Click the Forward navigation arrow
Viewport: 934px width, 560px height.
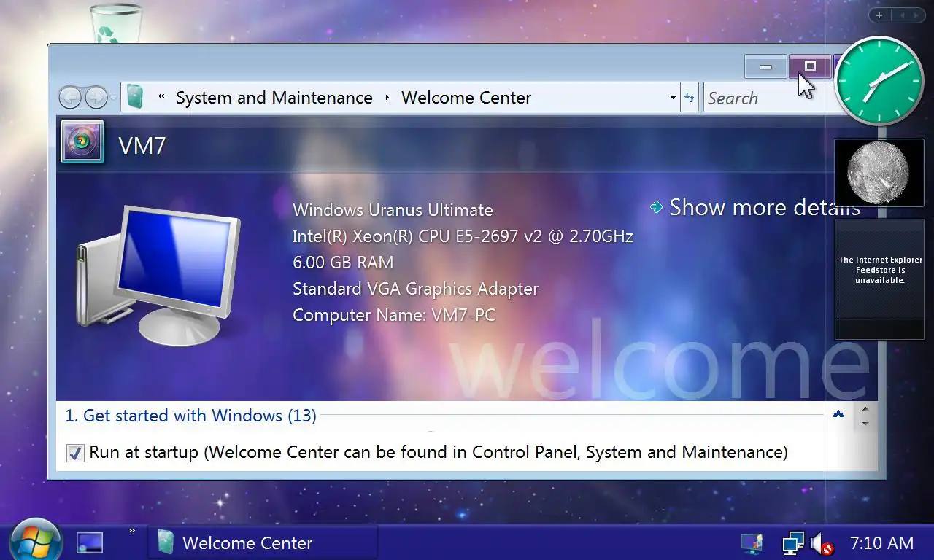96,97
